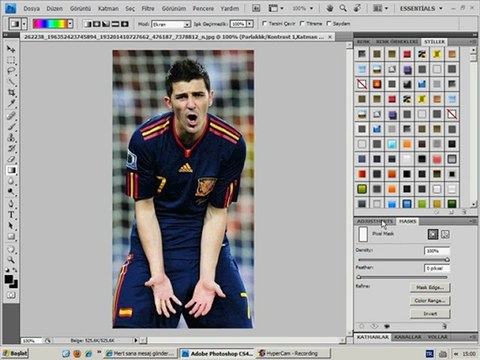
Task: Click the Hand tool in application bar
Action: [x=330, y=8]
